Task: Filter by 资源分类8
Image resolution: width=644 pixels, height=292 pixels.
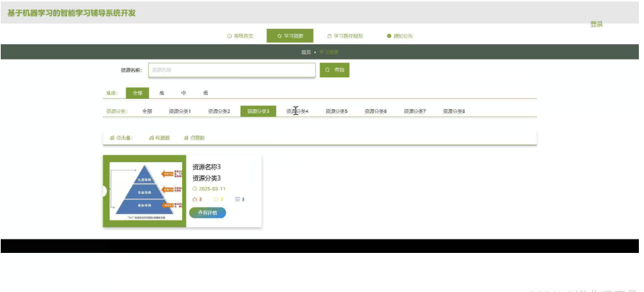Action: click(x=454, y=111)
